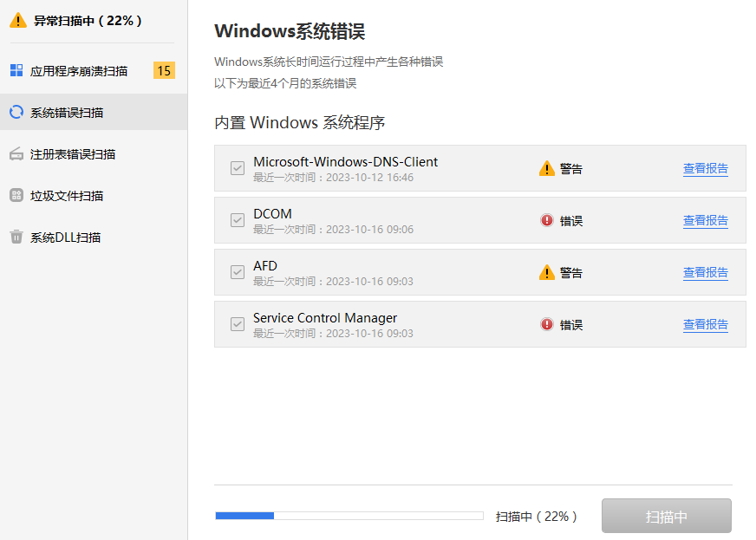Toggle the Microsoft-Windows-DNS-Client checkbox
Screen dimensions: 756x540
coord(237,168)
